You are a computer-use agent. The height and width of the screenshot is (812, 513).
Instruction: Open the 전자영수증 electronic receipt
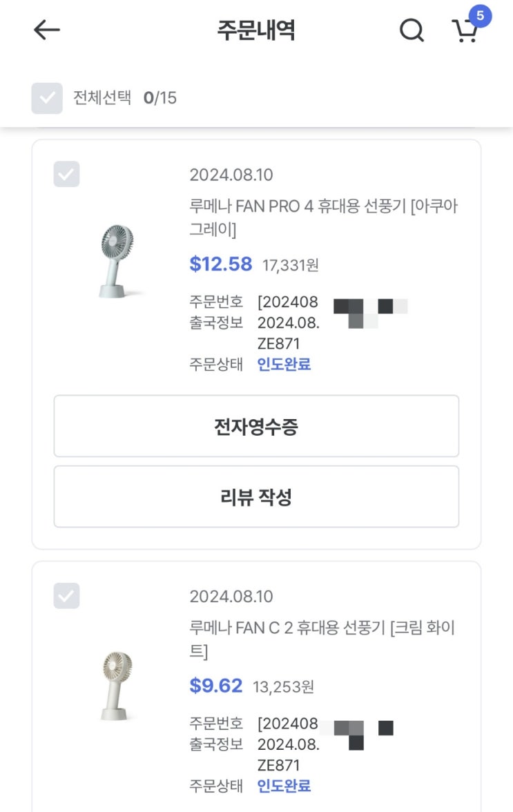pos(256,427)
